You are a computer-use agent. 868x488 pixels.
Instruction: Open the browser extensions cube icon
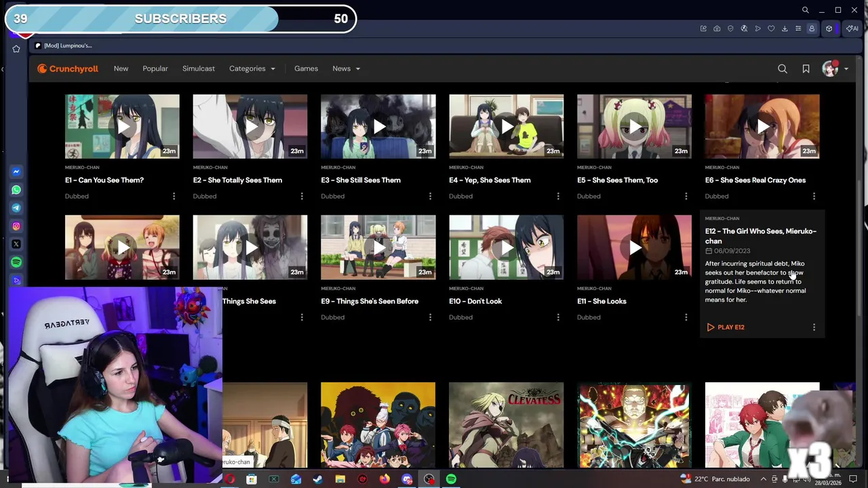[x=829, y=28]
